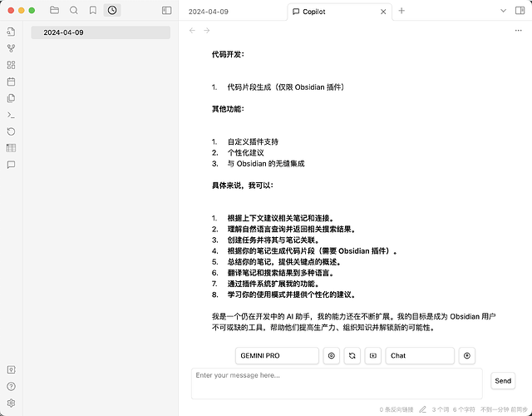532x416 pixels.
Task: Open canvas grid ribbon icon
Action: (11, 65)
